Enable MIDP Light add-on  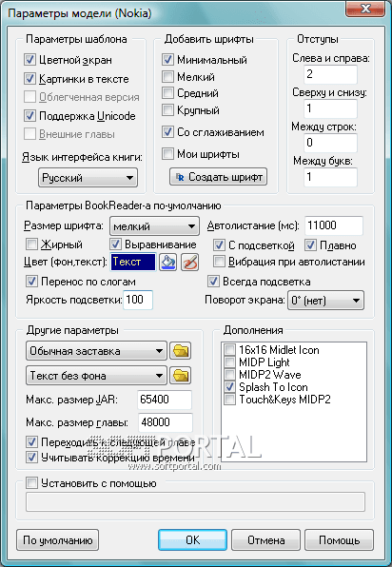point(229,362)
